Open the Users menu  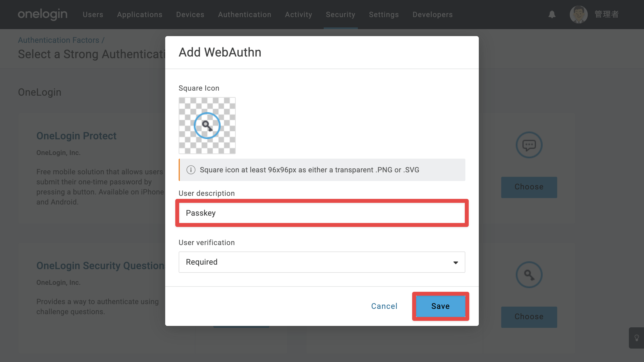[x=93, y=15]
